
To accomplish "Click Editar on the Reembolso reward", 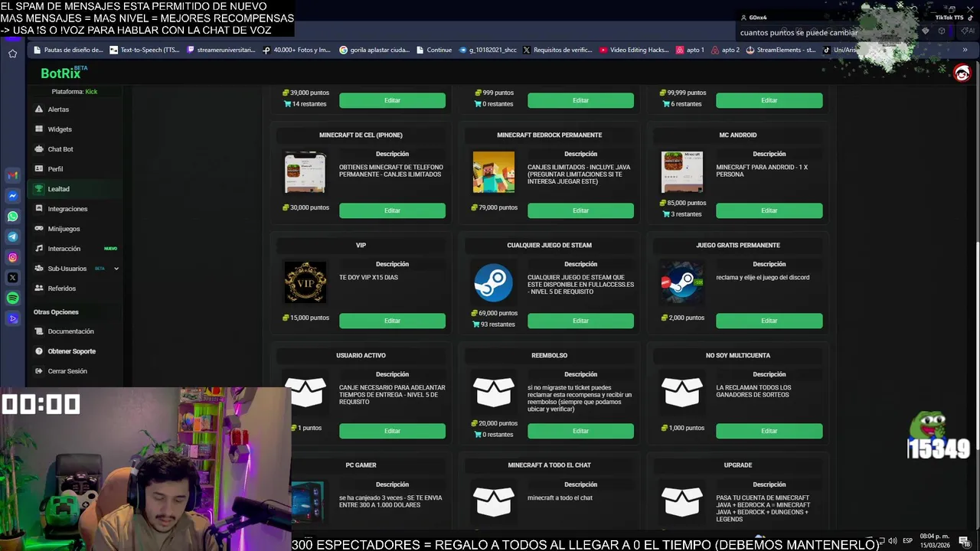I will (x=580, y=431).
